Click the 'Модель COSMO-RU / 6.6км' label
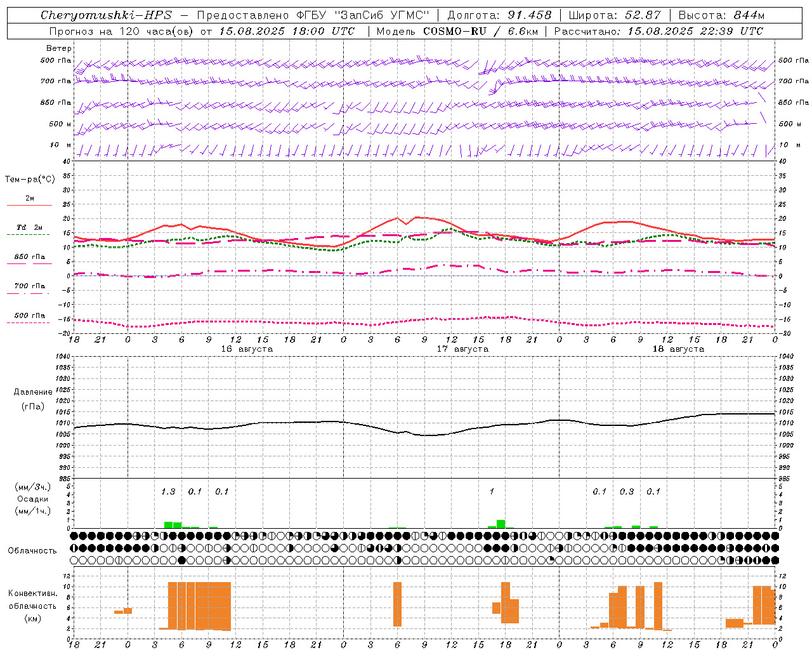 click(x=457, y=31)
